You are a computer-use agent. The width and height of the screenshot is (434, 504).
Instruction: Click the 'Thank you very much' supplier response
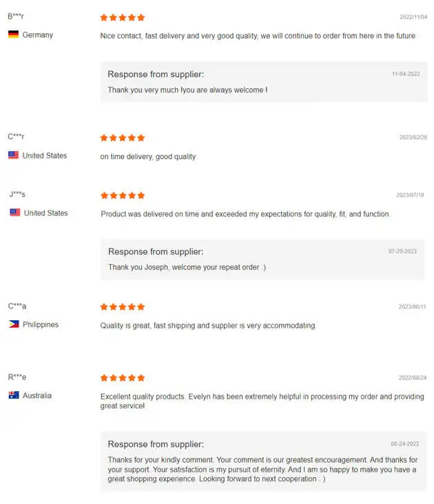tap(187, 90)
